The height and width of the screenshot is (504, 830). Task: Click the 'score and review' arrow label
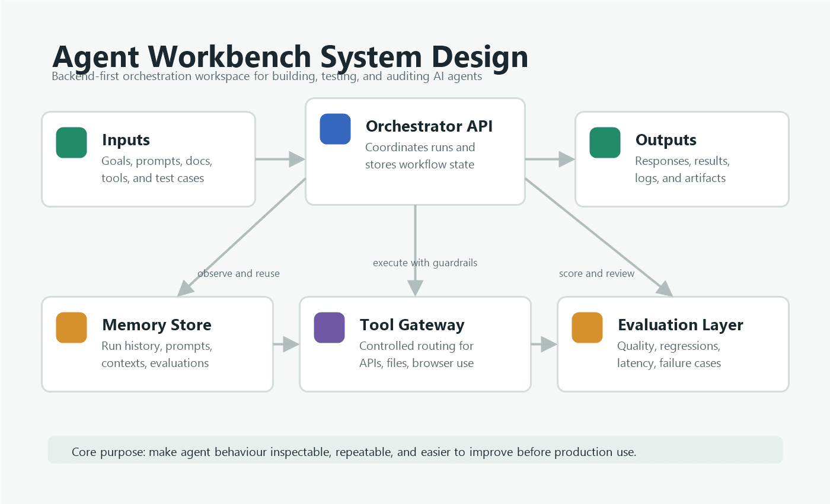596,273
